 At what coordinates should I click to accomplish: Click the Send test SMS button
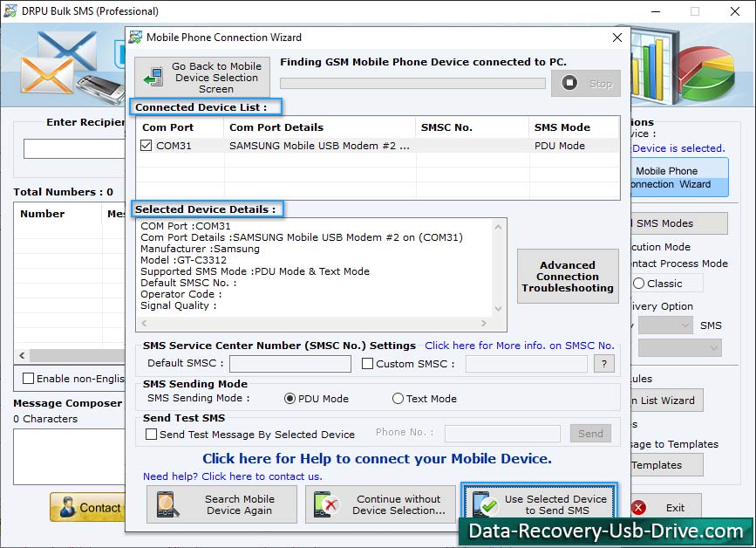tap(590, 433)
